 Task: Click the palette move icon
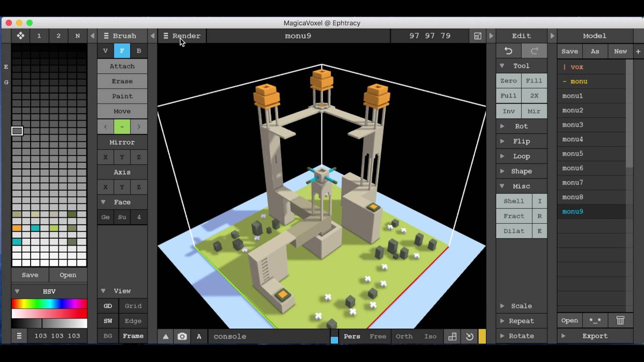[21, 36]
